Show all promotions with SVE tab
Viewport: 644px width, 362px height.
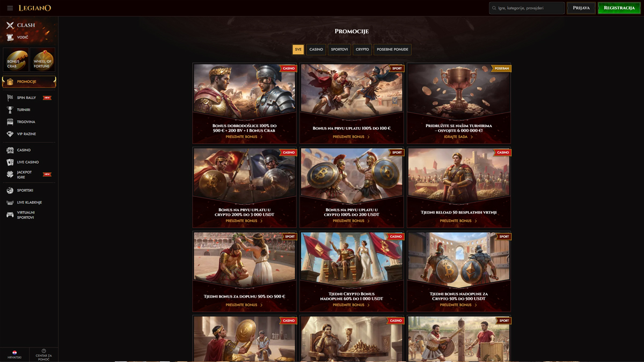[x=298, y=49]
